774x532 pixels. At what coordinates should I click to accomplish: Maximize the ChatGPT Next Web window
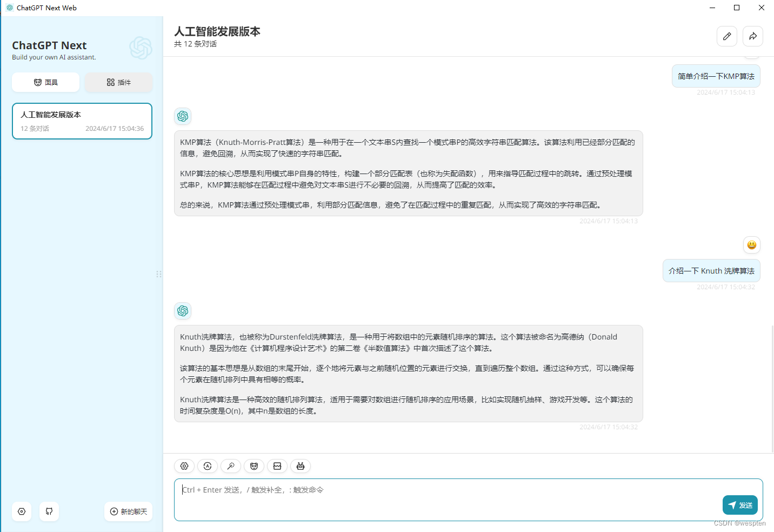[x=737, y=8]
